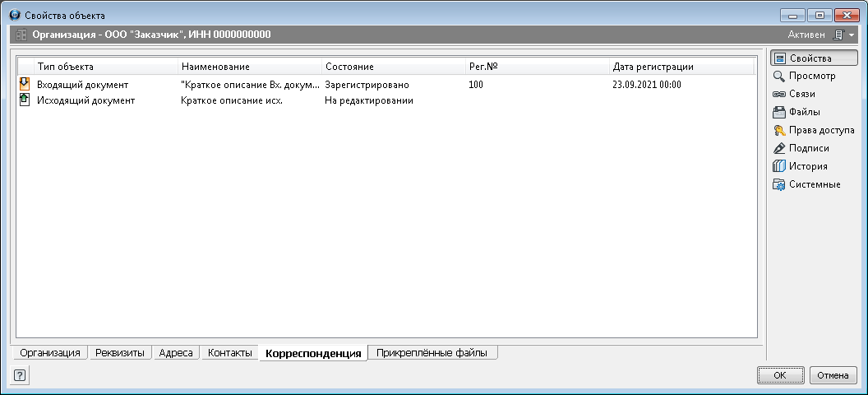The height and width of the screenshot is (395, 868).
Task: Show the Links (Связи) section
Action: coord(801,95)
